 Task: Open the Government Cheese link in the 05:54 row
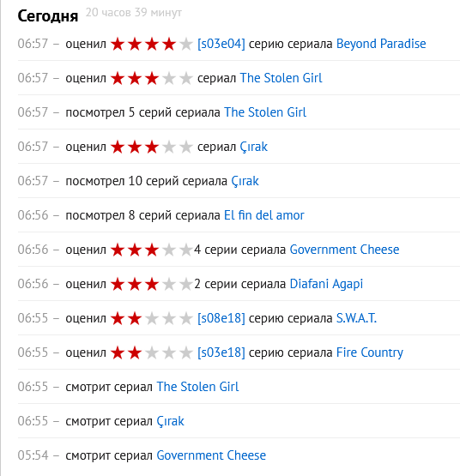click(211, 455)
